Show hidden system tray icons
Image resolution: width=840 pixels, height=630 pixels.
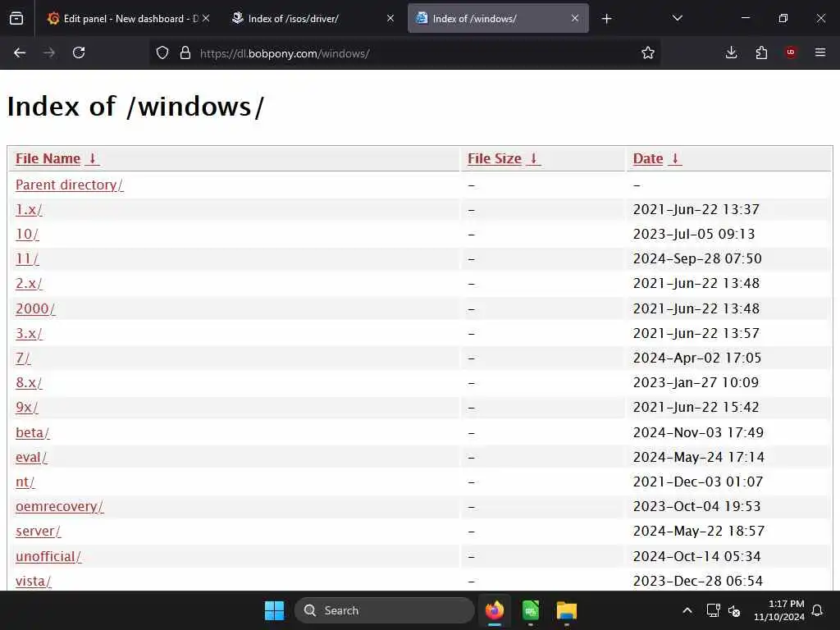[x=687, y=610]
